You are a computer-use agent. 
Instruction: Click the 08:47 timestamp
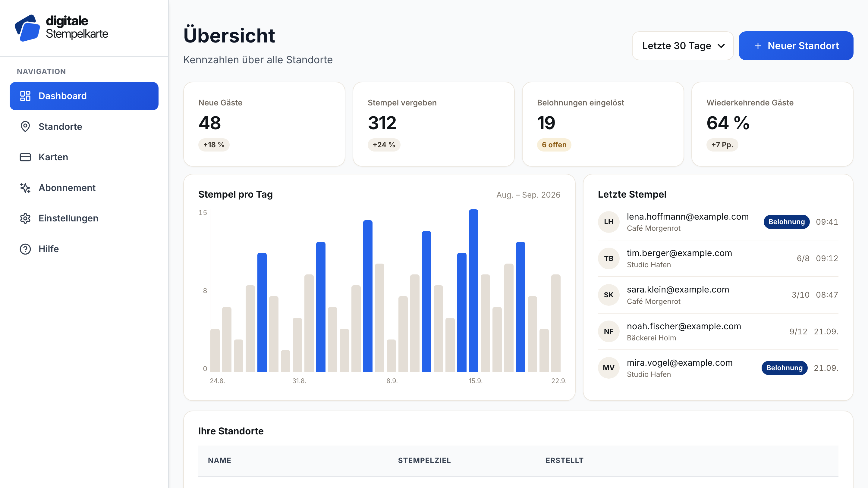(827, 295)
